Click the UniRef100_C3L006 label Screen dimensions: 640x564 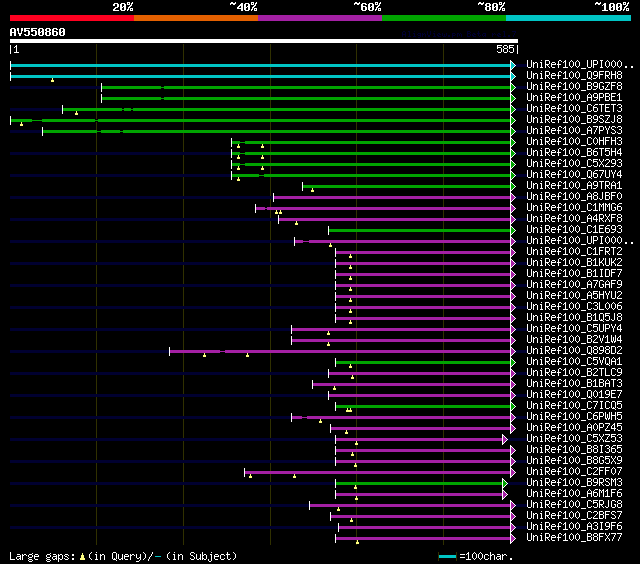click(x=574, y=307)
